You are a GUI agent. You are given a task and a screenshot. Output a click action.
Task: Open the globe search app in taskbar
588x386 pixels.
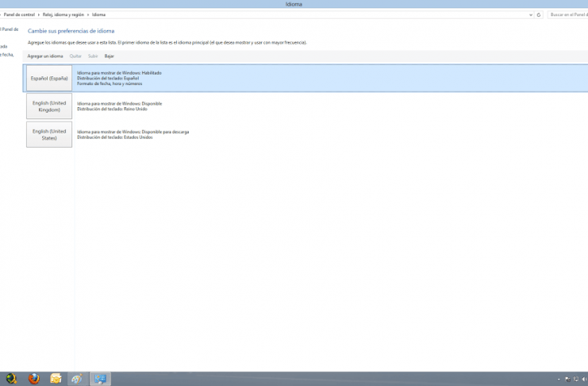coord(11,379)
